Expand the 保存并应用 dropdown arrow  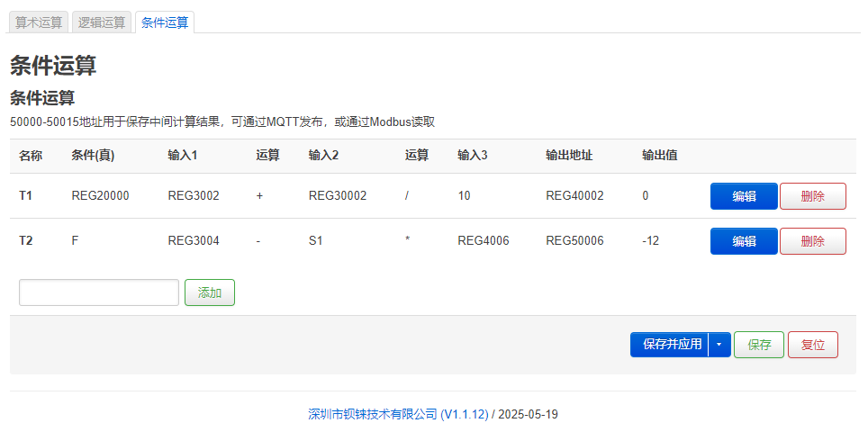pos(719,345)
